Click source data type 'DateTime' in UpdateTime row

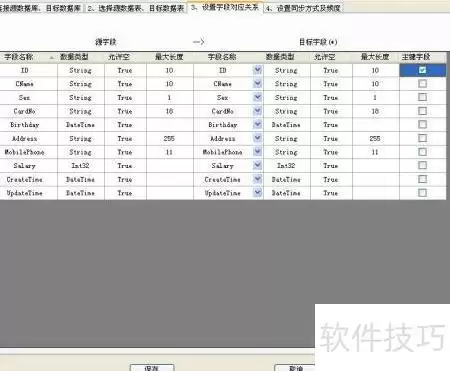pos(80,193)
